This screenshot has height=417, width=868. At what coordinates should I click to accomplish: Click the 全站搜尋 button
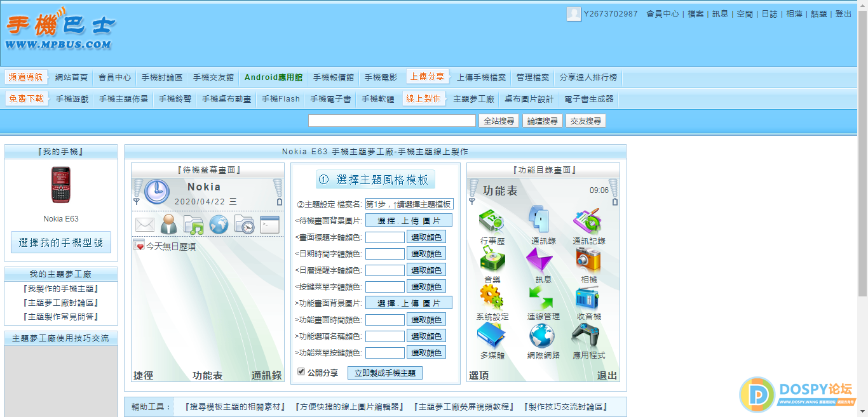tap(499, 121)
